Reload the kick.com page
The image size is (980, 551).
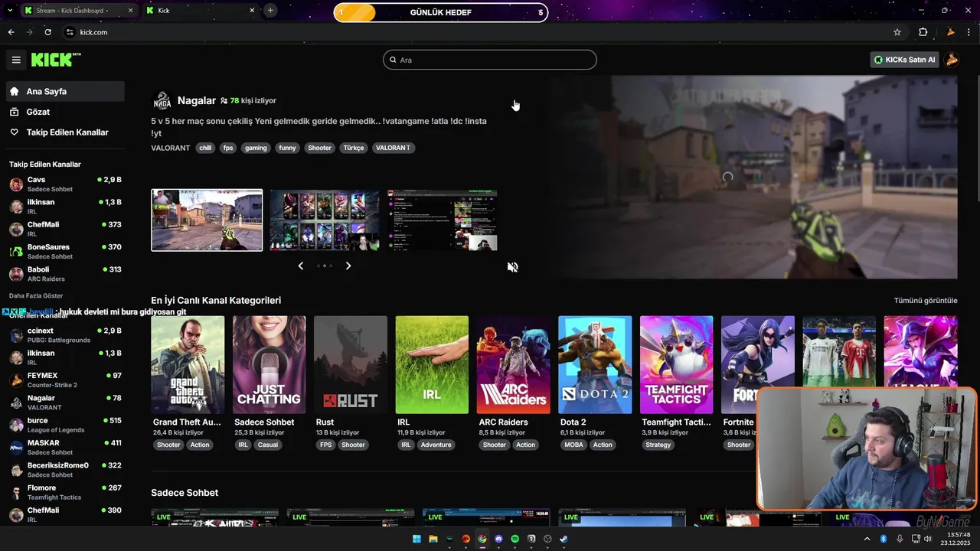48,32
